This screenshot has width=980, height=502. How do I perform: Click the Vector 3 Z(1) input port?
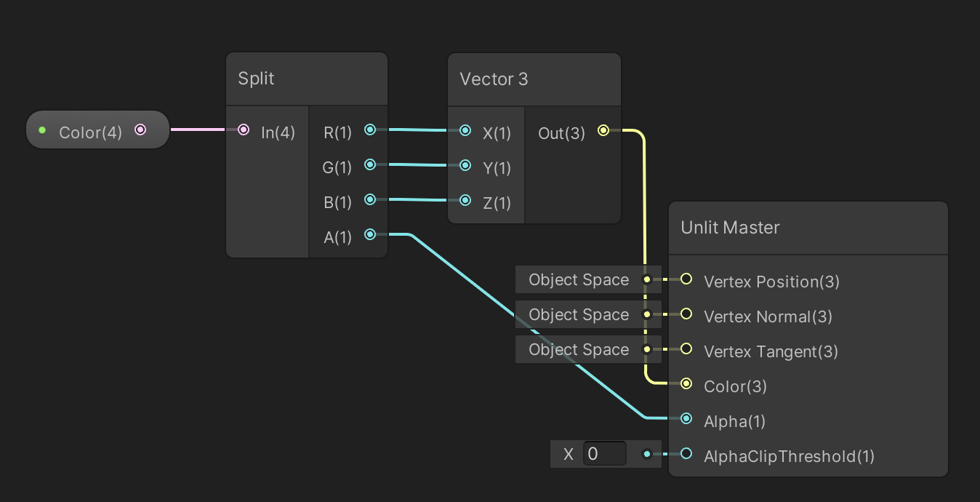(x=465, y=200)
